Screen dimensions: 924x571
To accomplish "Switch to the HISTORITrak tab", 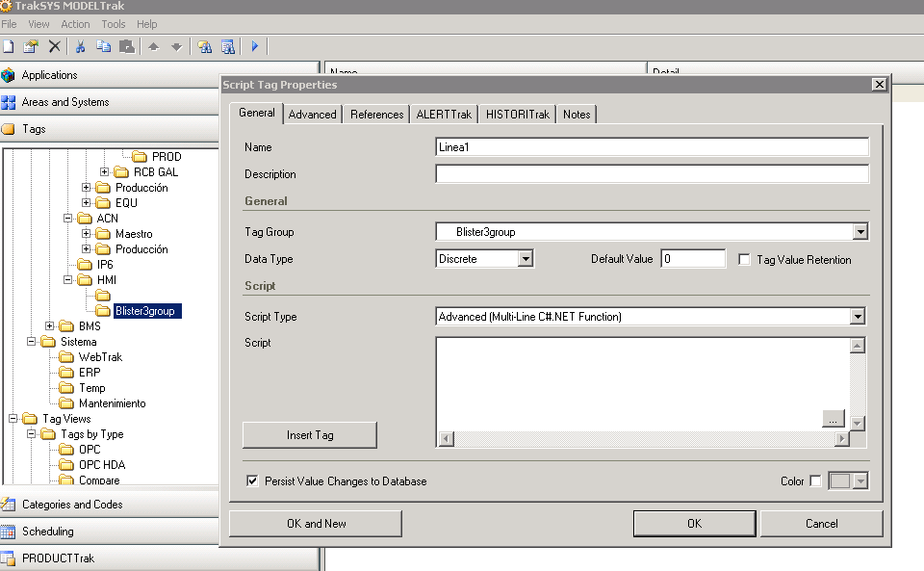I will (x=518, y=115).
